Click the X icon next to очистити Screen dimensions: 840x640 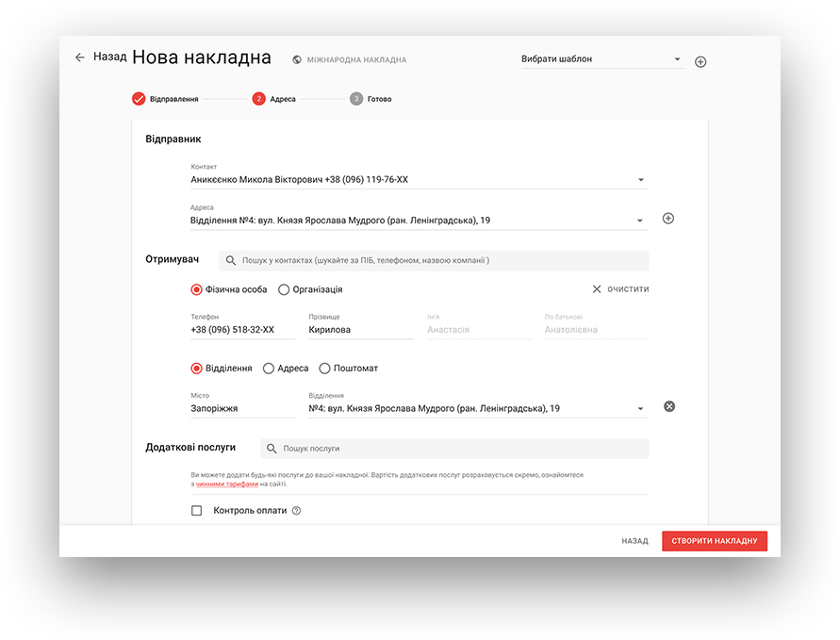(x=596, y=289)
